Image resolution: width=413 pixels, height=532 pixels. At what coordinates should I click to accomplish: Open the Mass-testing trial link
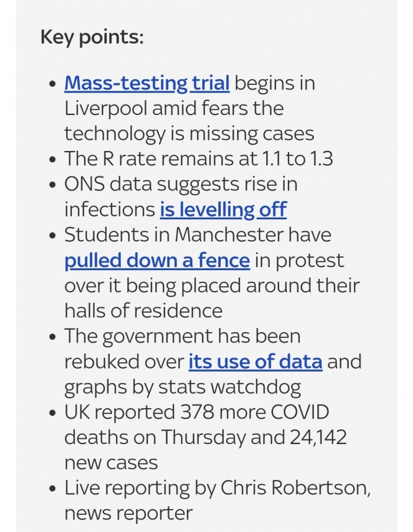(x=147, y=83)
